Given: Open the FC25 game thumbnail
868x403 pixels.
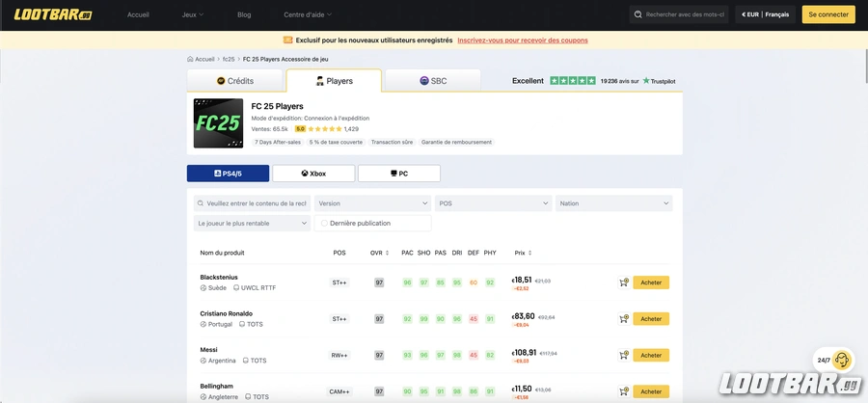Looking at the screenshot, I should [218, 122].
